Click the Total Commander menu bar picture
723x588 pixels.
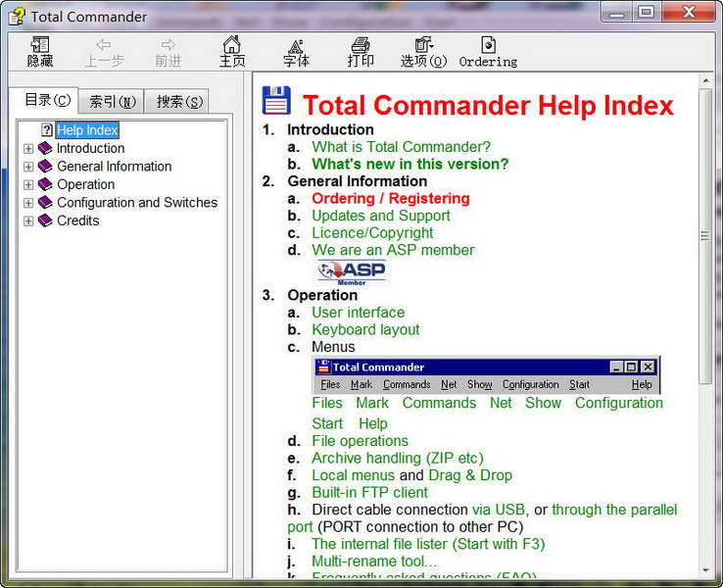click(486, 375)
